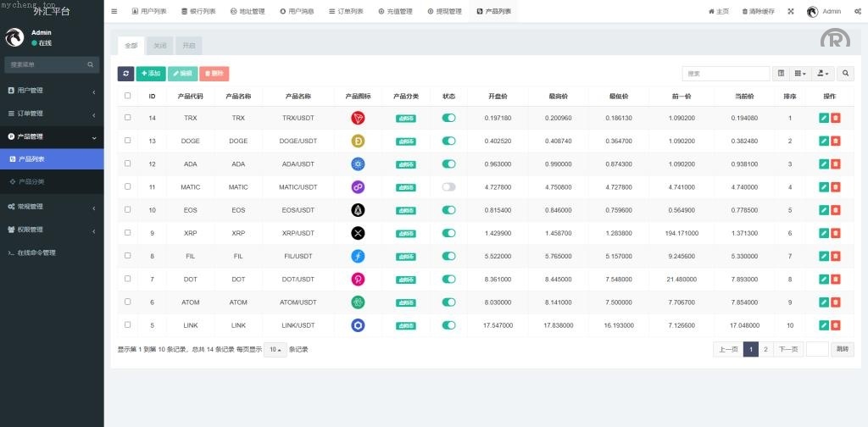Tick the checkbox for the XRP row
The image size is (868, 427).
pos(127,232)
